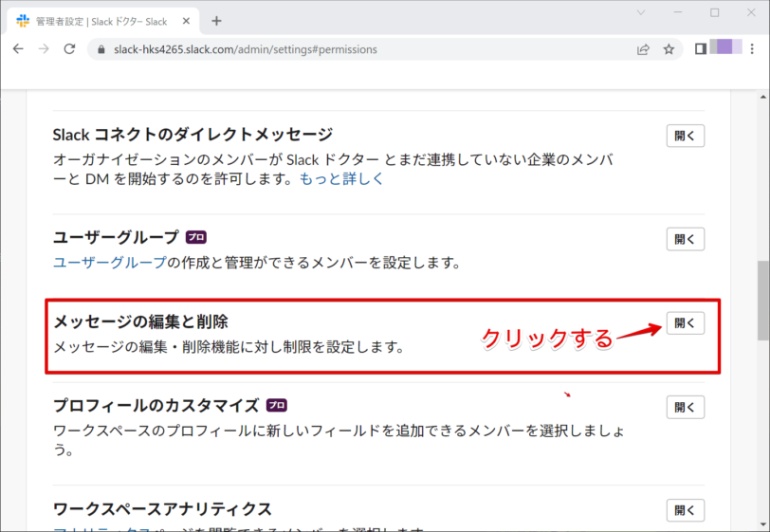Image resolution: width=770 pixels, height=532 pixels.
Task: Go back to previous page
Action: (x=18, y=49)
